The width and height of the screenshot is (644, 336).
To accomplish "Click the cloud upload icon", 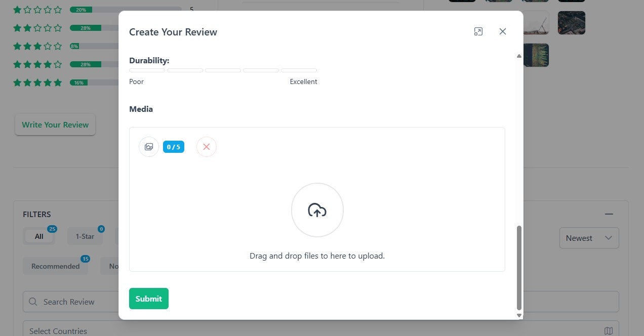I will pyautogui.click(x=317, y=209).
